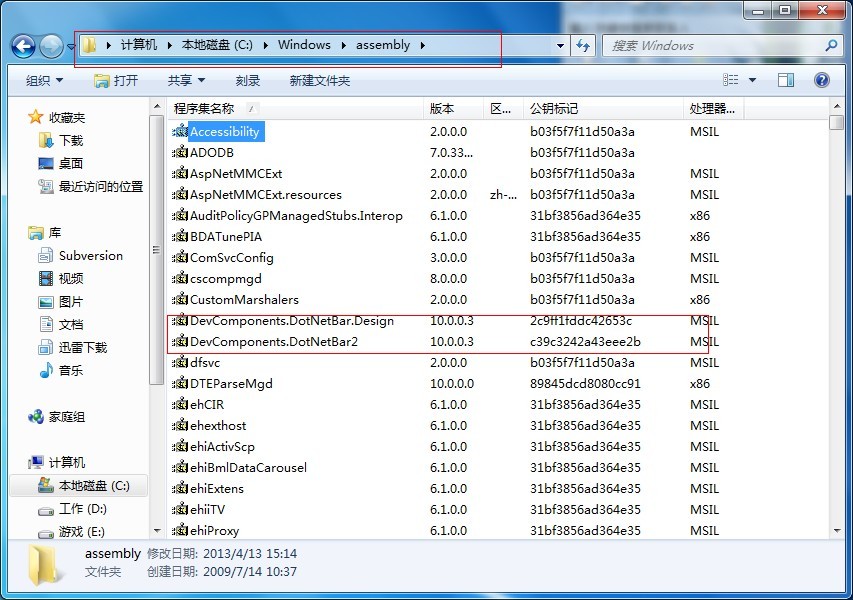Open the 迅雷下载 library
The width and height of the screenshot is (853, 600).
[x=82, y=347]
